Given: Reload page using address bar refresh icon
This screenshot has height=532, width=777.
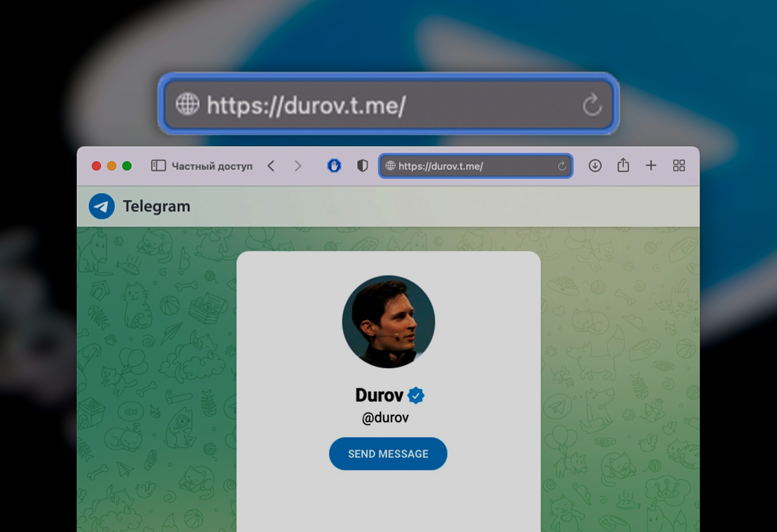Looking at the screenshot, I should (562, 166).
